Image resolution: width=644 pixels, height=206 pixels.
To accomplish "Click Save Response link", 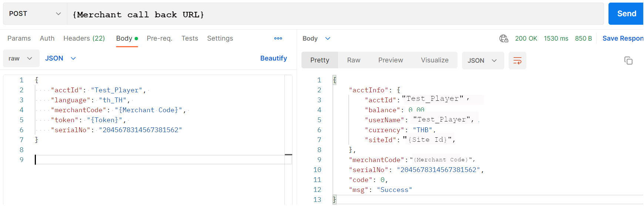I will click(x=623, y=38).
